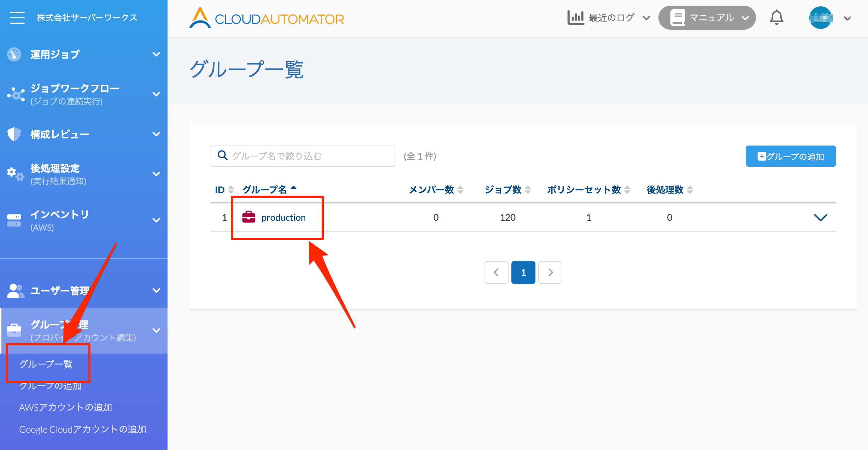The image size is (868, 450).
Task: Sort table by メンバー数 column
Action: pyautogui.click(x=436, y=190)
